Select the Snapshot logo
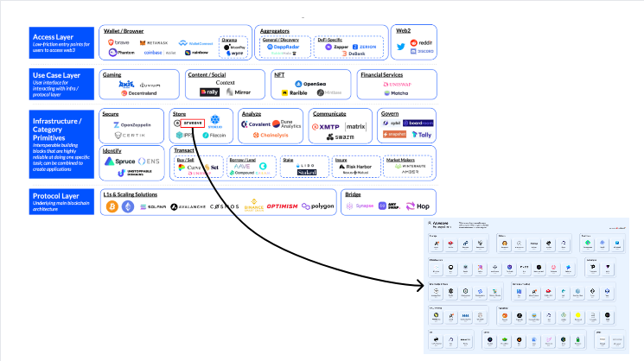The image size is (644, 361). (x=394, y=134)
